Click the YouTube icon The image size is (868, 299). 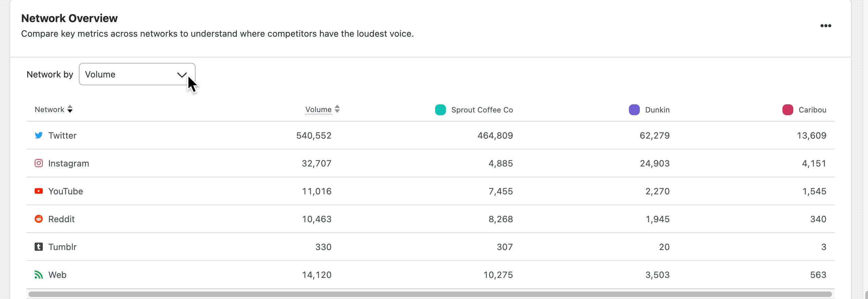[39, 191]
